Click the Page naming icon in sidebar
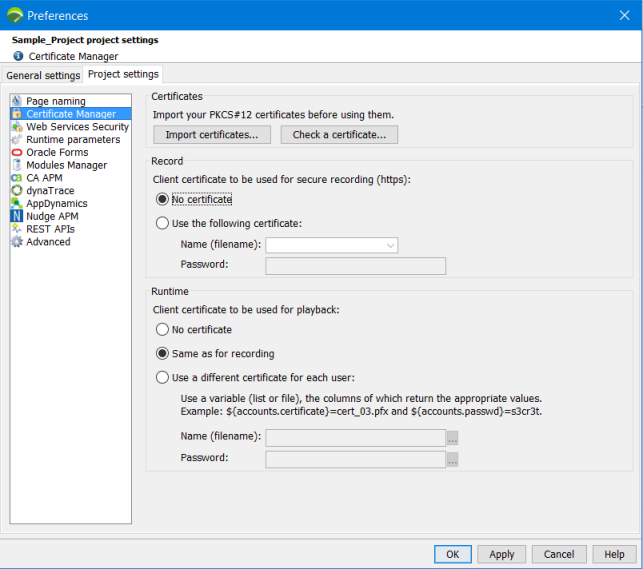This screenshot has width=643, height=569. pos(17,101)
